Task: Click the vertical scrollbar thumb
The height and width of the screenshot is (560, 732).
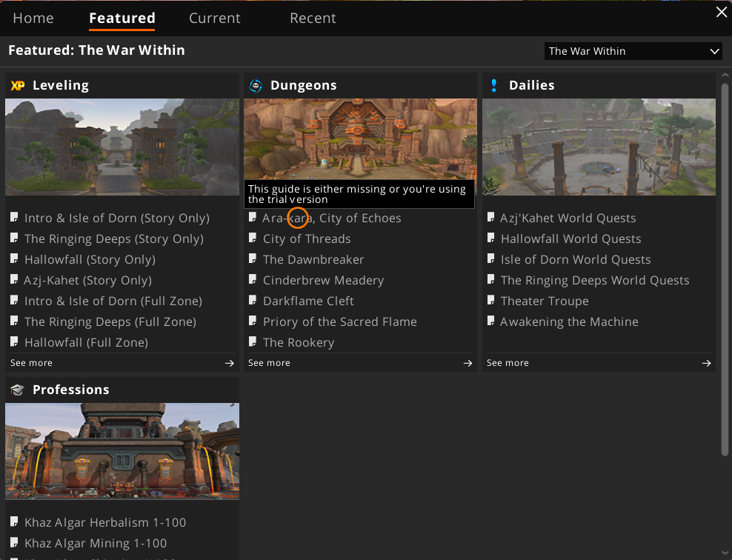Action: [x=725, y=270]
